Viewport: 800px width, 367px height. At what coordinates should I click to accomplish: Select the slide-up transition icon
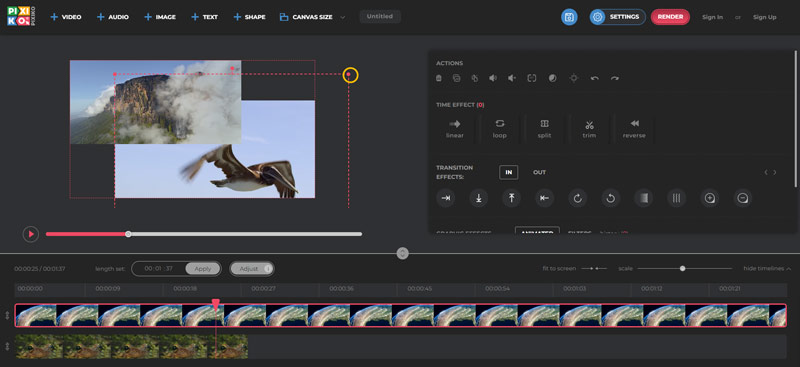[511, 198]
